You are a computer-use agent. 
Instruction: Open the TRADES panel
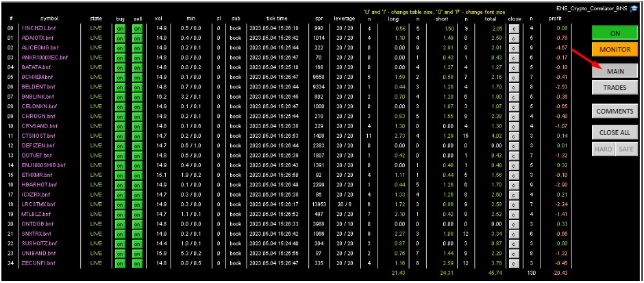click(x=615, y=88)
